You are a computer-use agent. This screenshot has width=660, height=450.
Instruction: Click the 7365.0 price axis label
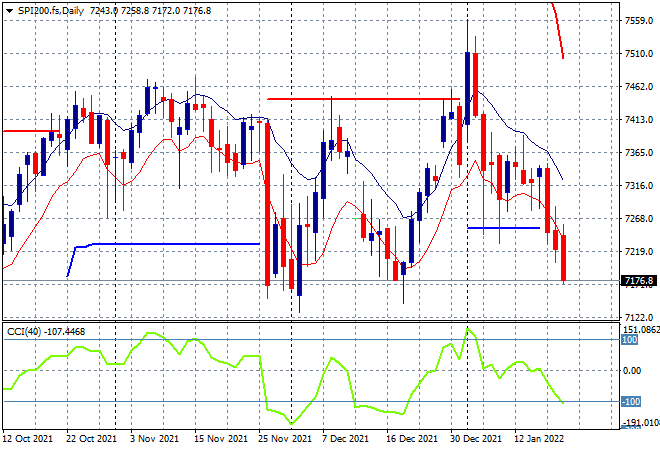pyautogui.click(x=639, y=152)
